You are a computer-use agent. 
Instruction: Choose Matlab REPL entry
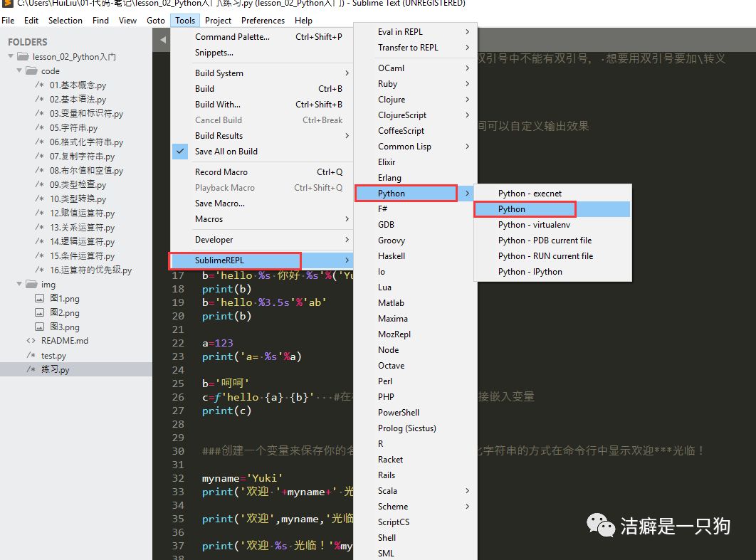[x=415, y=302]
